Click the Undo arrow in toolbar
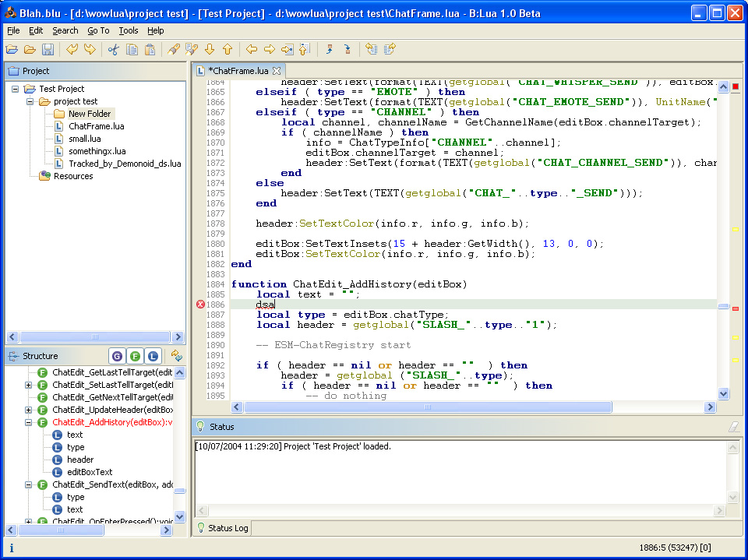Viewport: 748px width, 560px height. point(72,50)
